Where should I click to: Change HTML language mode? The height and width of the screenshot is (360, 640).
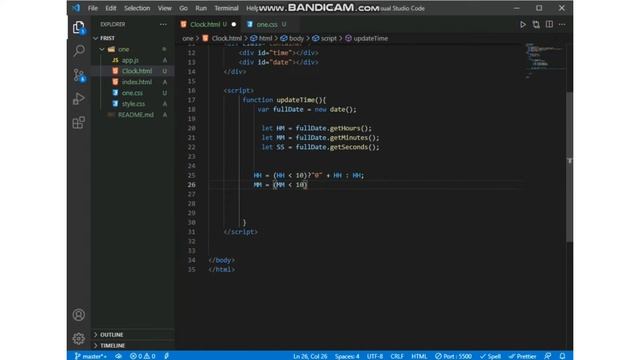[419, 356]
